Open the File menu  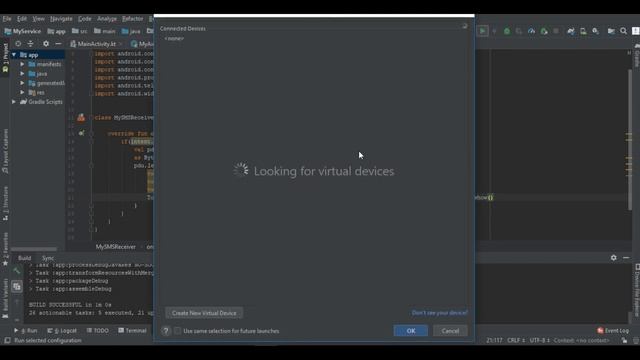[x=7, y=19]
